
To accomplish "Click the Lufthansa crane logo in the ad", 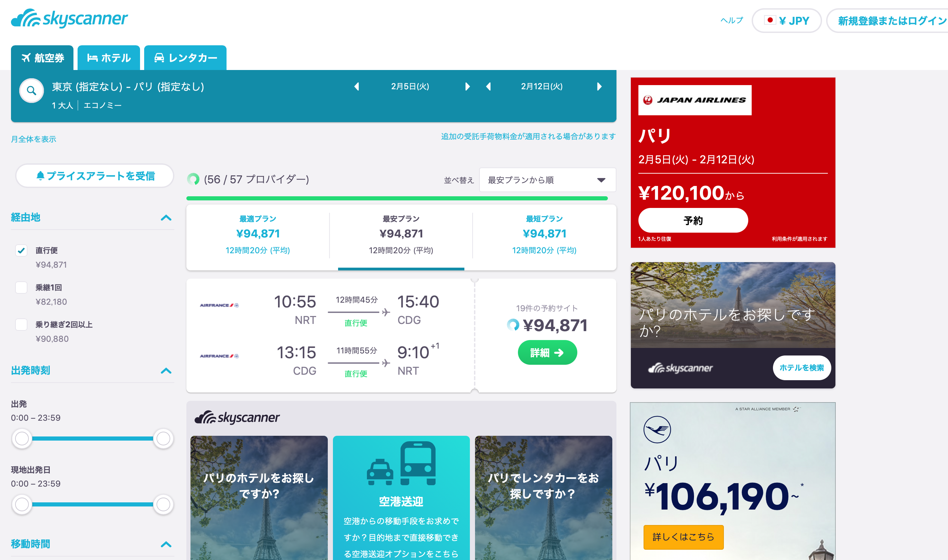I will coord(657,429).
